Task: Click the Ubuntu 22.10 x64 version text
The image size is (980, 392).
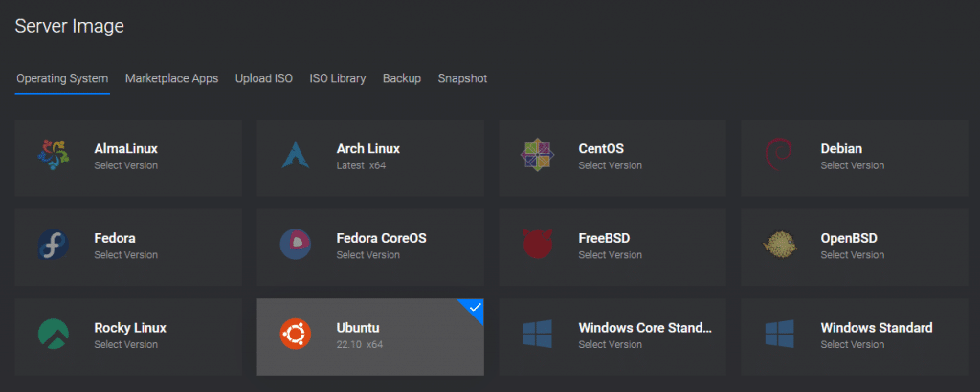Action: coord(360,344)
